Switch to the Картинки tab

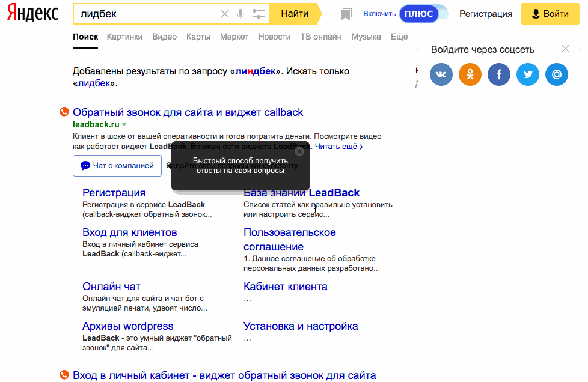pyautogui.click(x=124, y=37)
